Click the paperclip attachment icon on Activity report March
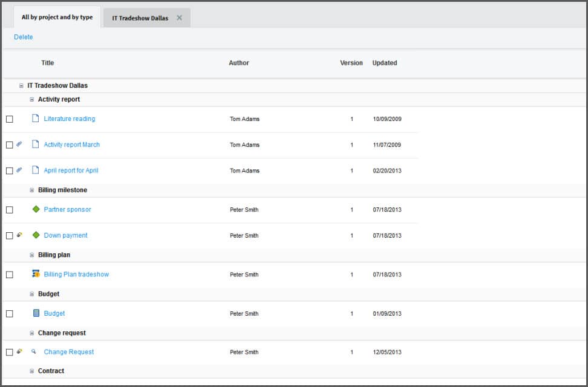Image resolution: width=588 pixels, height=387 pixels. coord(19,145)
